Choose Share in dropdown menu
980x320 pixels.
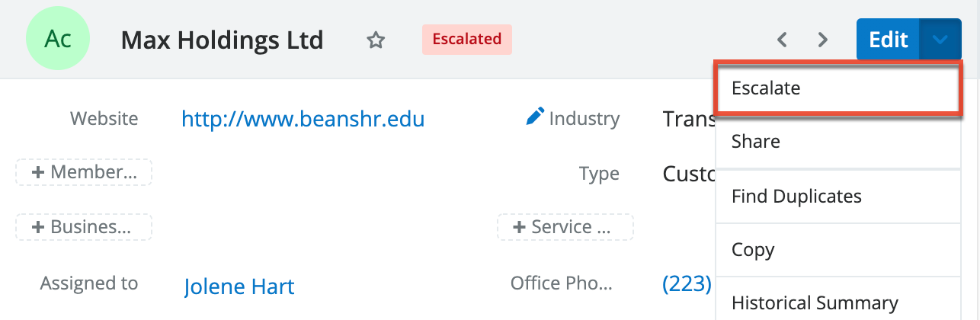pyautogui.click(x=756, y=142)
